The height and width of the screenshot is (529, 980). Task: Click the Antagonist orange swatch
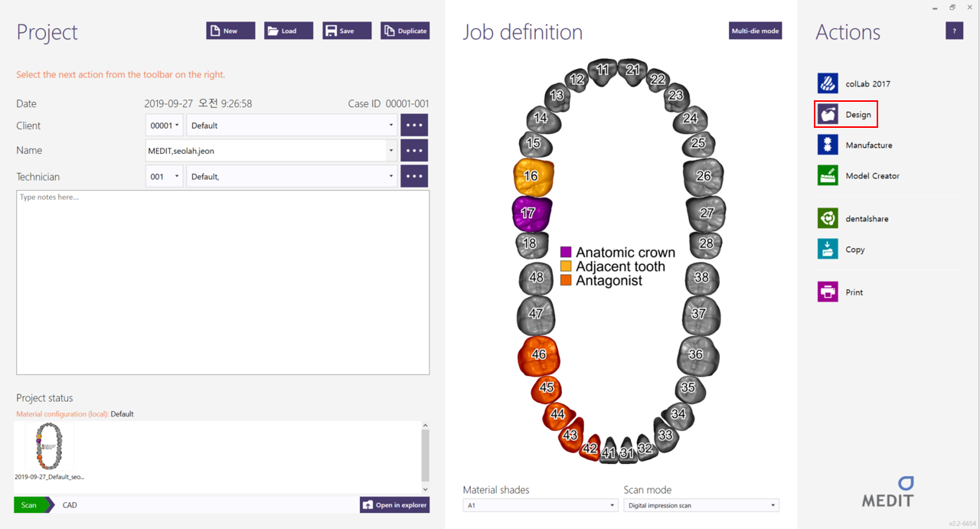coord(566,280)
